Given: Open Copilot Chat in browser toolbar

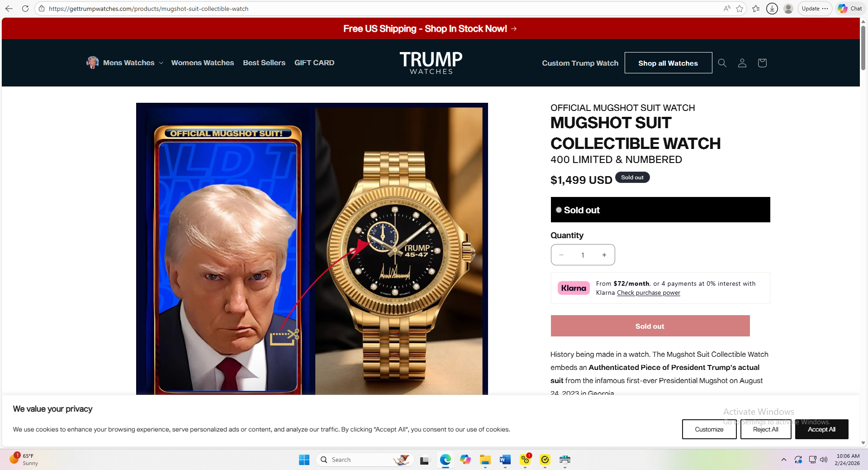Looking at the screenshot, I should pyautogui.click(x=850, y=9).
